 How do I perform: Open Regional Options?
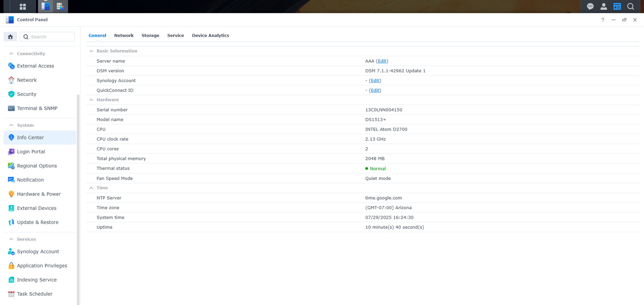click(37, 166)
